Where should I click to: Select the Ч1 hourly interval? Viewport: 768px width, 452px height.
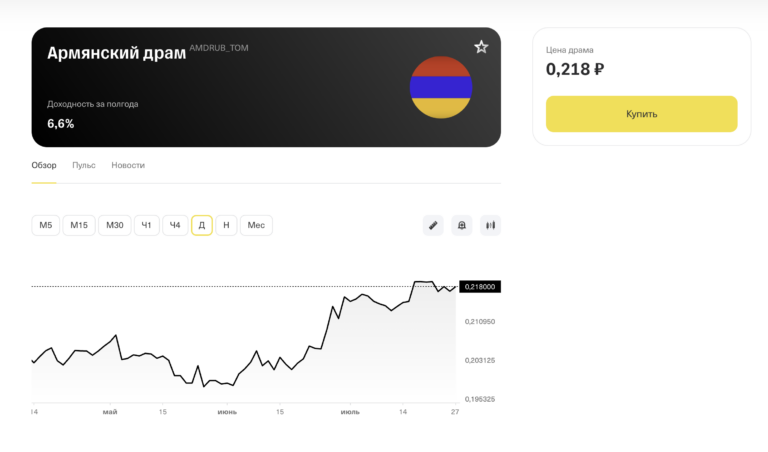pyautogui.click(x=146, y=225)
